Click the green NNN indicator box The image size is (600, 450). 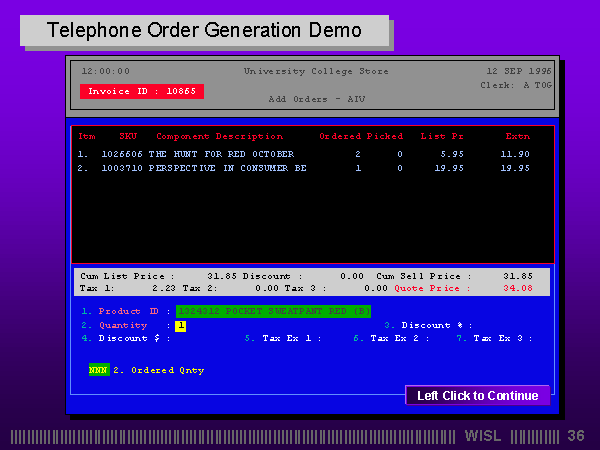click(98, 370)
